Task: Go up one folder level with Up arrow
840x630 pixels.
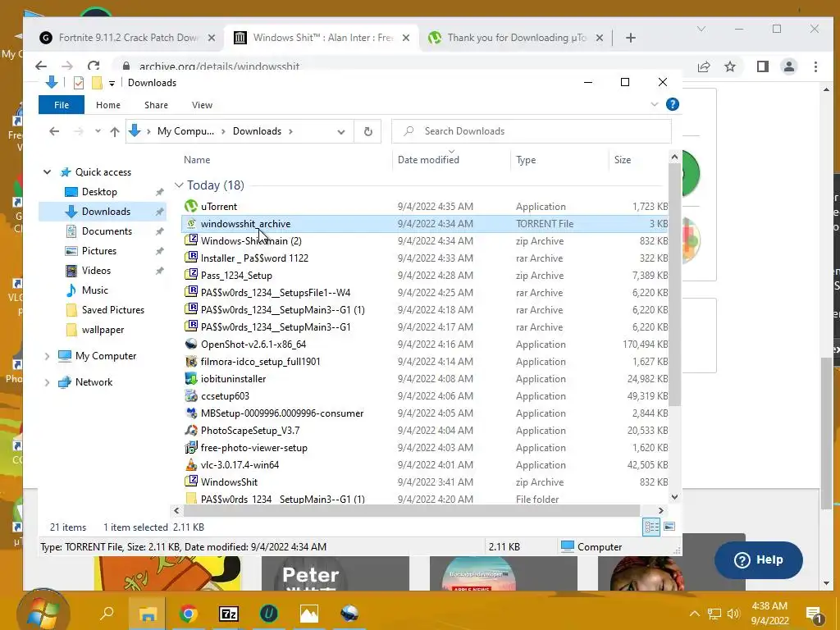Action: [x=115, y=131]
